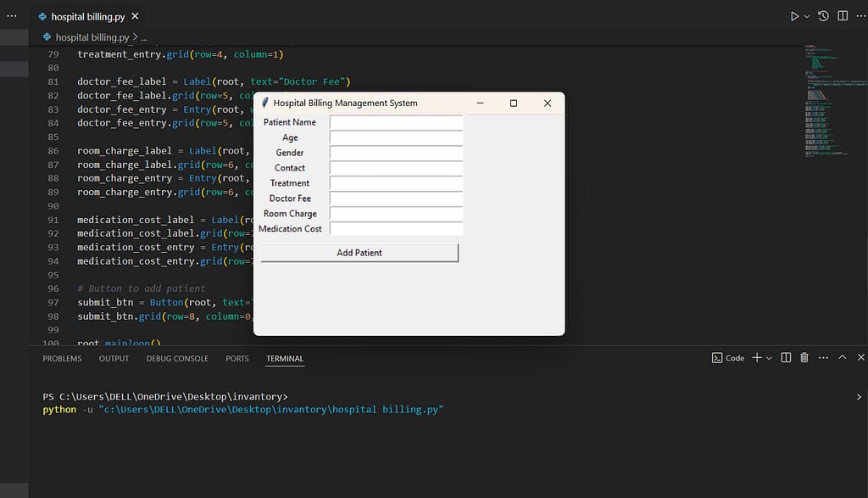The width and height of the screenshot is (868, 498).
Task: Open run configuration dropdown arrow
Action: tap(807, 15)
